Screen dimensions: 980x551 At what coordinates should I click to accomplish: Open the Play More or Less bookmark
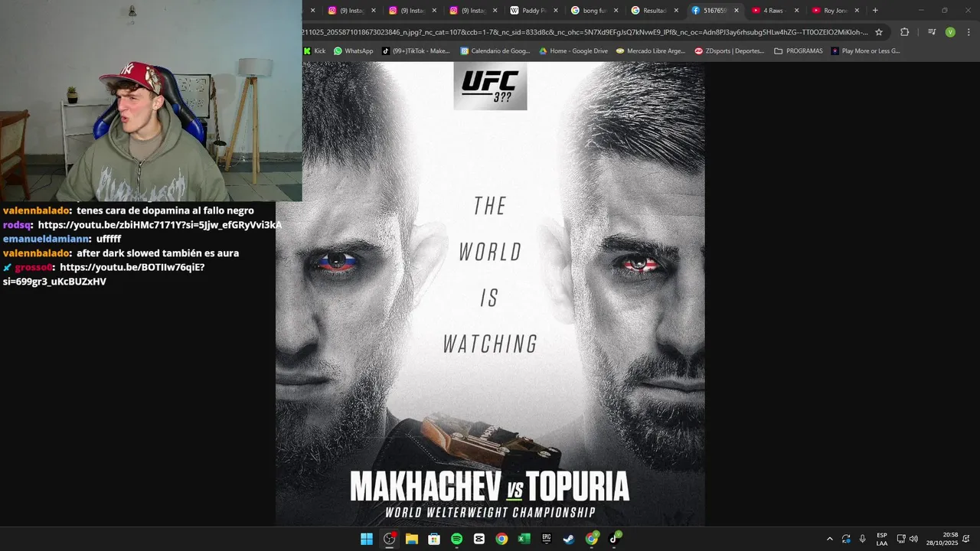866,51
